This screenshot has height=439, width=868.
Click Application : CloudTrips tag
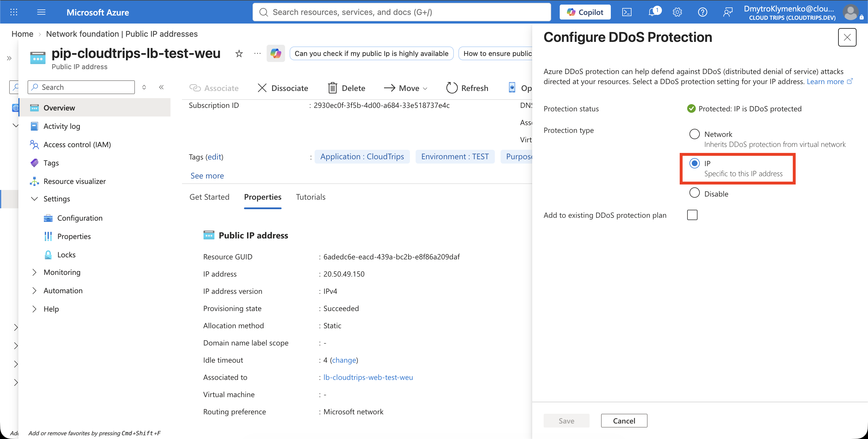click(x=362, y=157)
